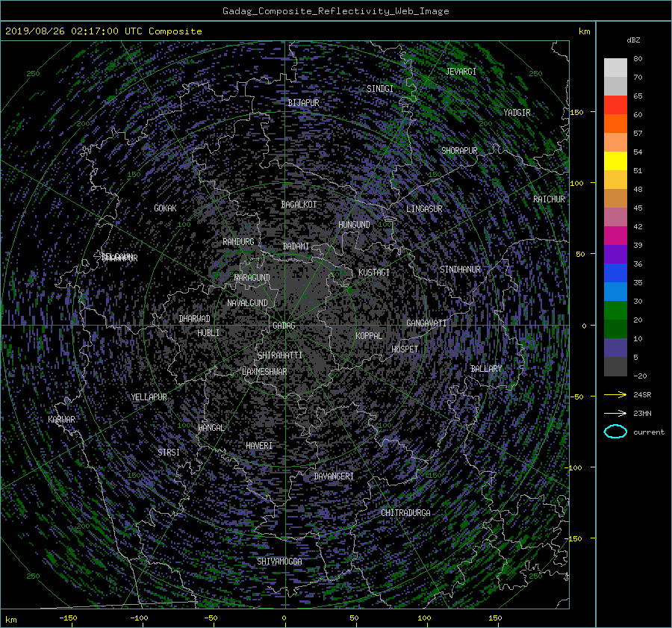
Task: Select the purple swatch between 39 and 36
Action: pos(615,254)
